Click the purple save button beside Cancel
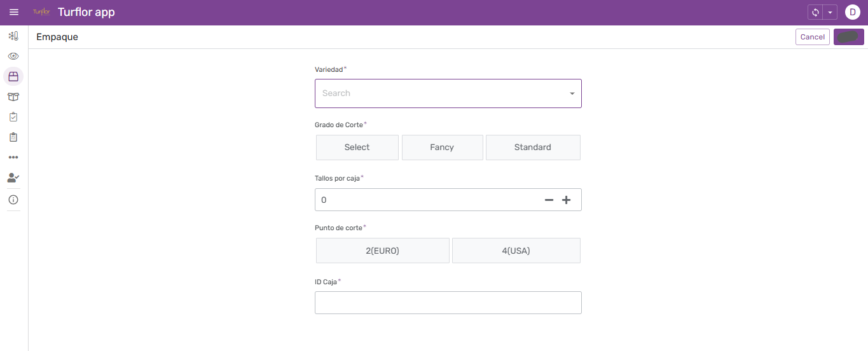This screenshot has height=351, width=868. point(849,37)
